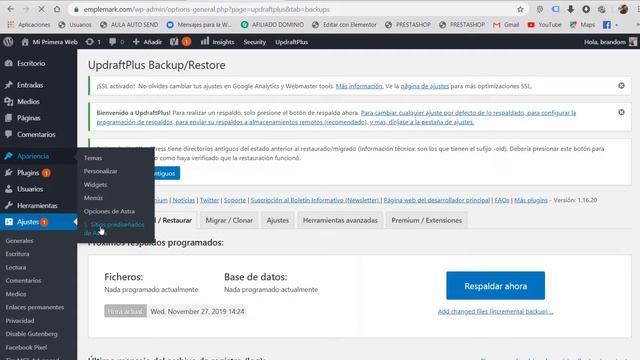Open Hola, brandom user menu
Image resolution: width=640 pixels, height=360 pixels.
coord(610,42)
